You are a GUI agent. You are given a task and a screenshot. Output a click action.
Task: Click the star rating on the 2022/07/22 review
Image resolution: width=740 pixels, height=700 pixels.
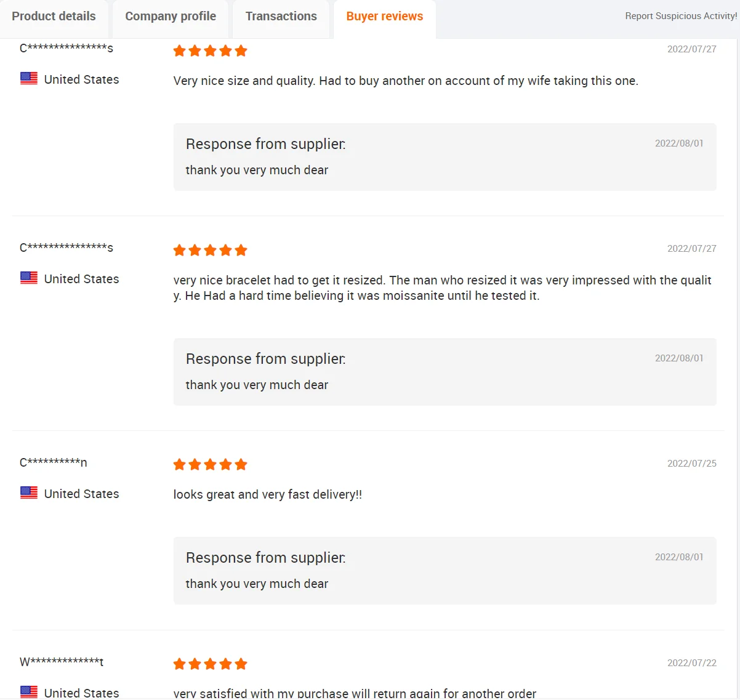pyautogui.click(x=210, y=664)
